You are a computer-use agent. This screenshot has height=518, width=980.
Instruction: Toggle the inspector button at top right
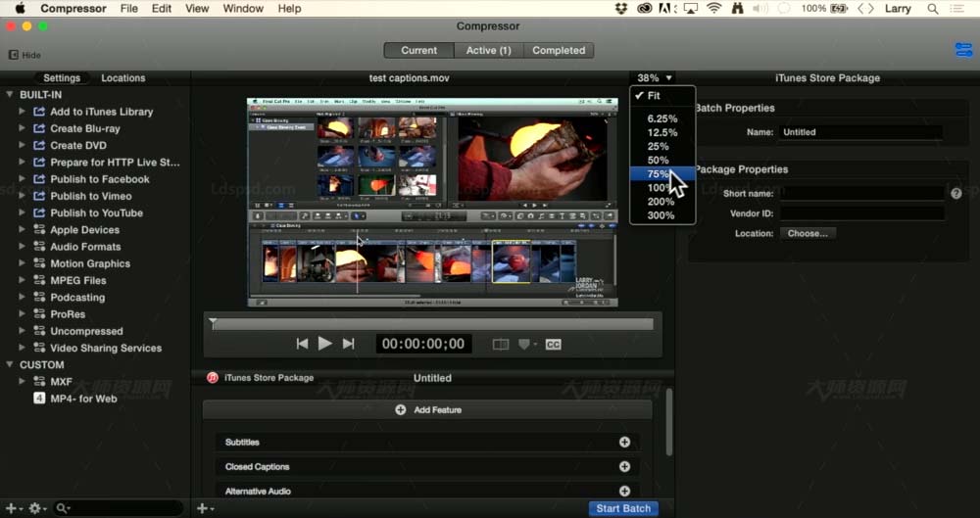coord(963,50)
